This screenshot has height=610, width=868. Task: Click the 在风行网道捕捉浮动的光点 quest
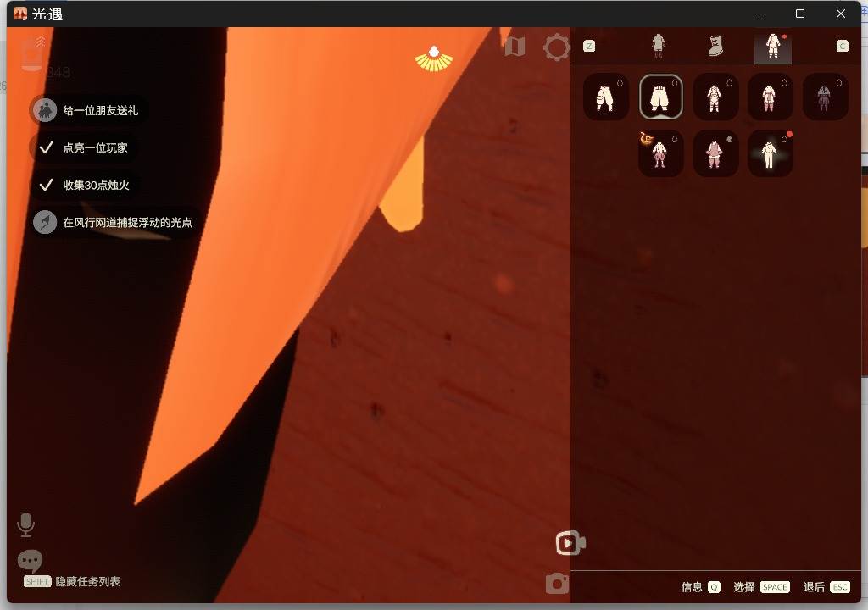(115, 223)
